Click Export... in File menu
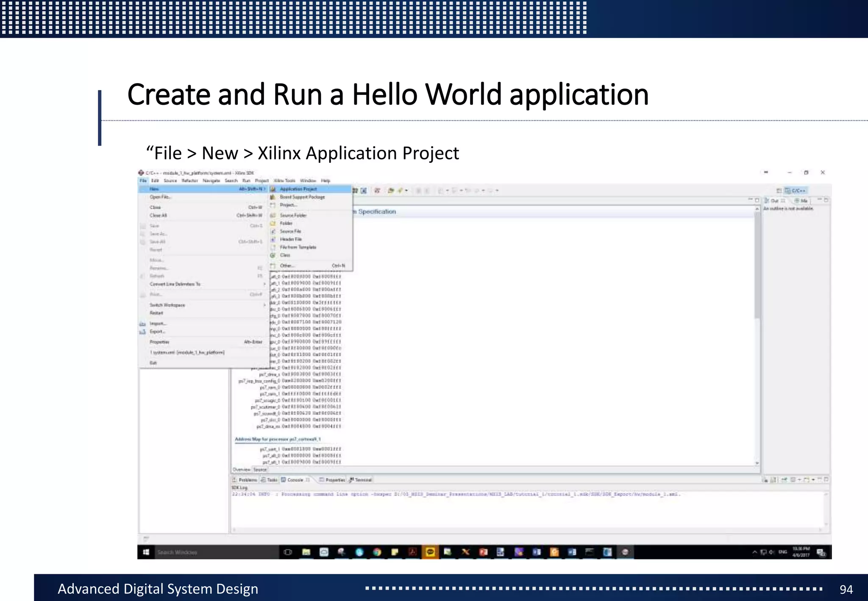868x601 pixels. [203, 332]
